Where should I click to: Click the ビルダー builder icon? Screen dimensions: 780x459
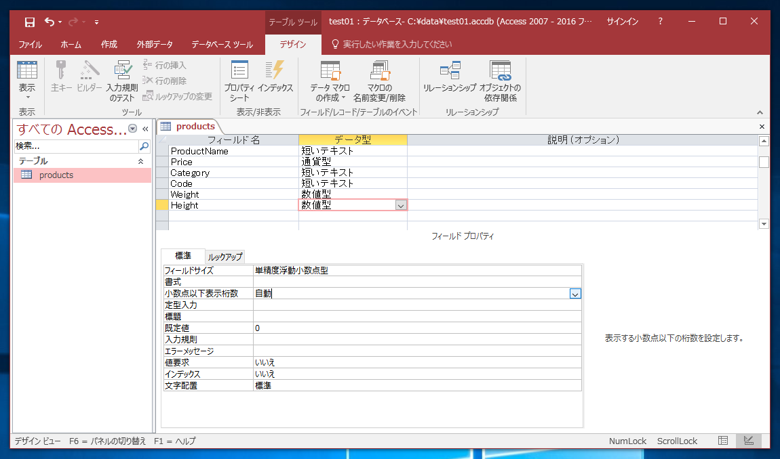90,76
